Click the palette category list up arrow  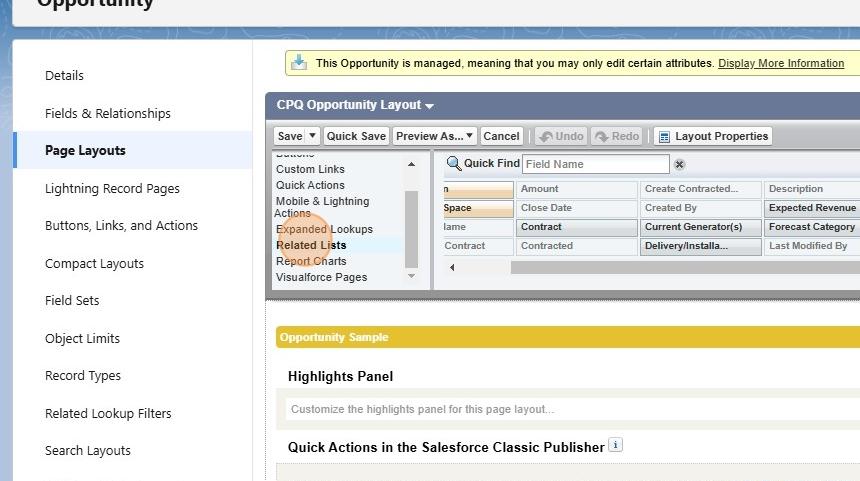point(411,165)
